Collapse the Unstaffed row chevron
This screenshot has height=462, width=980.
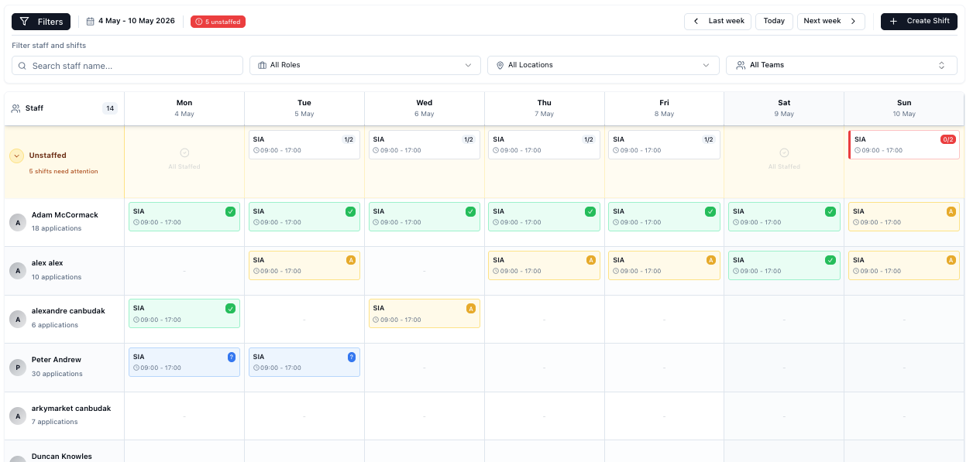[16, 156]
